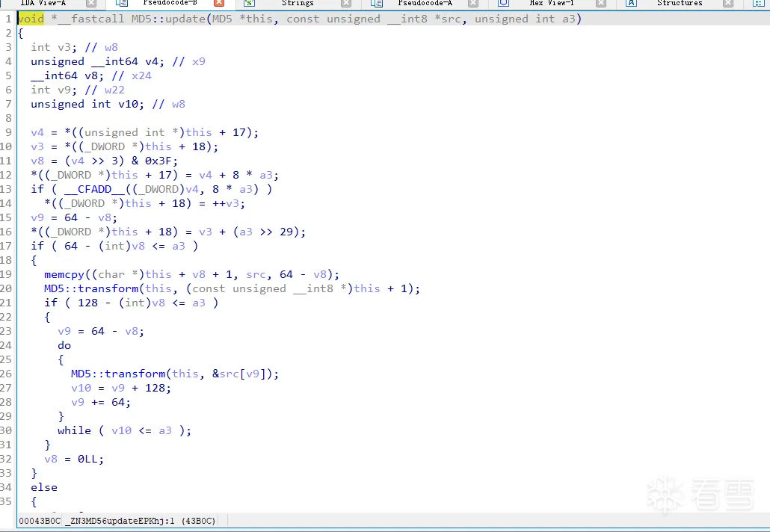Click 'v3' at the start of line 10

pos(37,146)
